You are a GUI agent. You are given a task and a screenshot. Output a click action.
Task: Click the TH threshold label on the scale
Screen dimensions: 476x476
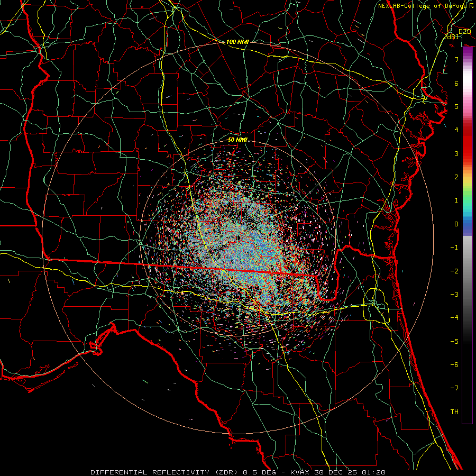point(454,411)
